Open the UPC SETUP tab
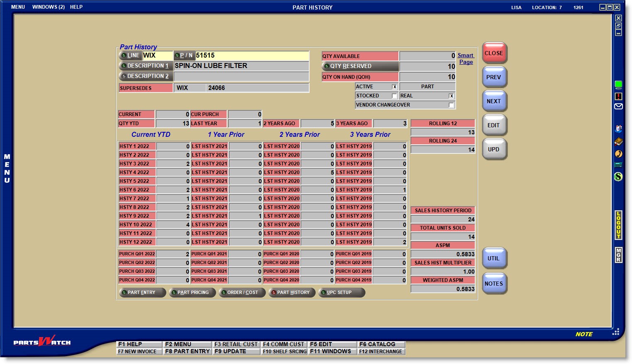Screen dimensions: 632x364 tap(342, 293)
